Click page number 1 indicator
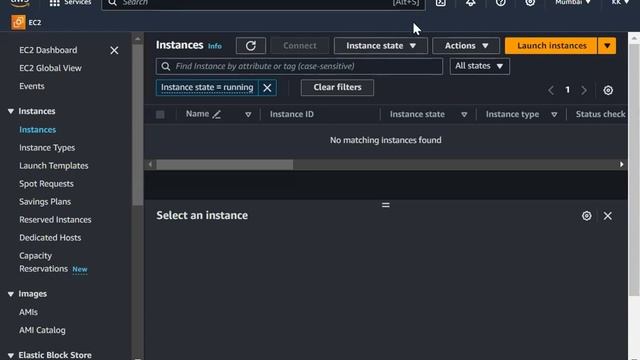The height and width of the screenshot is (360, 640). pyautogui.click(x=567, y=90)
